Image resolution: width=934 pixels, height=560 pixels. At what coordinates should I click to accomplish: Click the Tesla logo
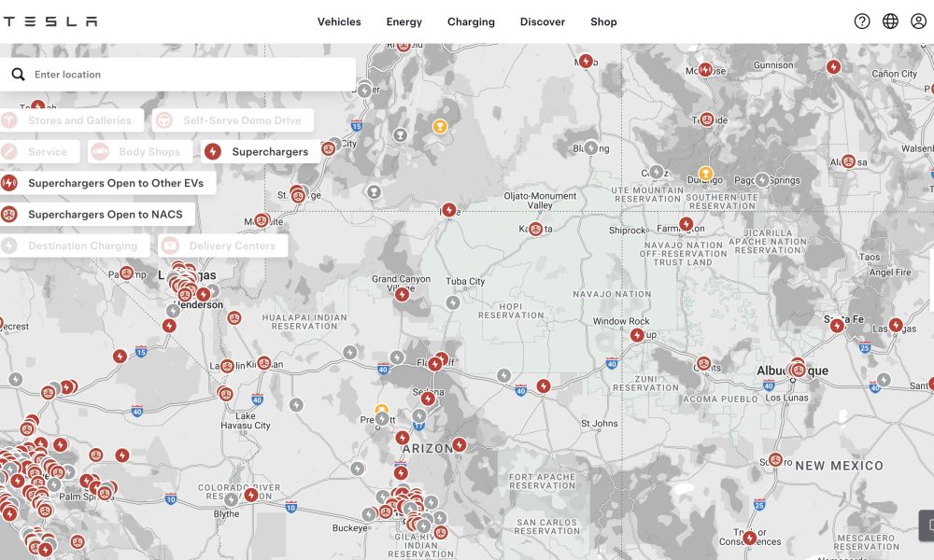[x=50, y=21]
